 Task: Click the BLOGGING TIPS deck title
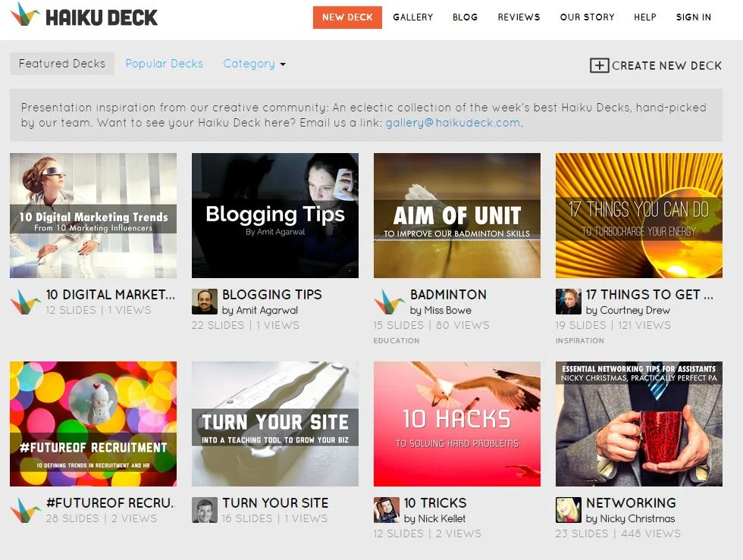pyautogui.click(x=272, y=295)
